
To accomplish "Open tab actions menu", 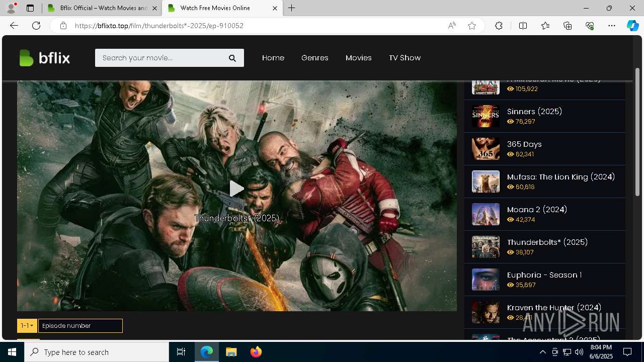I will coord(30,8).
